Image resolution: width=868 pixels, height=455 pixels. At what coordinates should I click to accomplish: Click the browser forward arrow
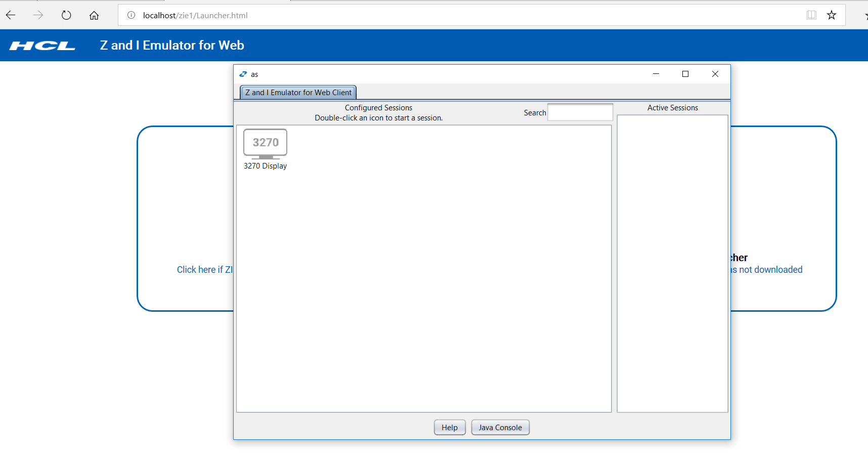(38, 15)
